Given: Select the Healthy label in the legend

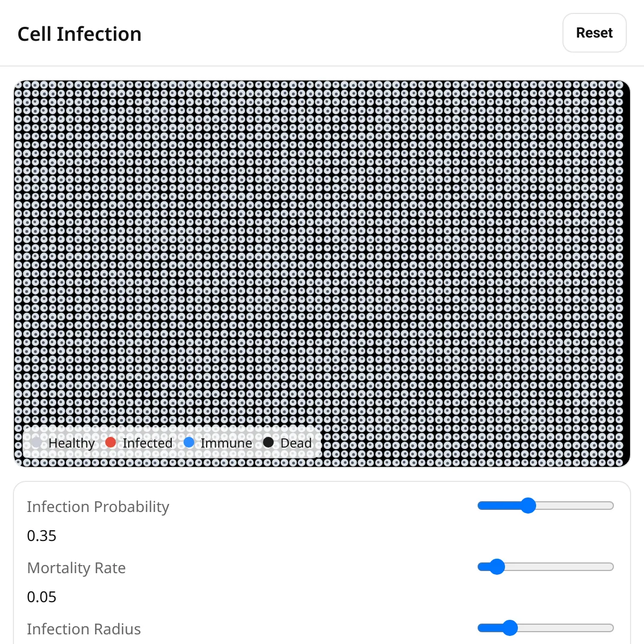Looking at the screenshot, I should 71,443.
